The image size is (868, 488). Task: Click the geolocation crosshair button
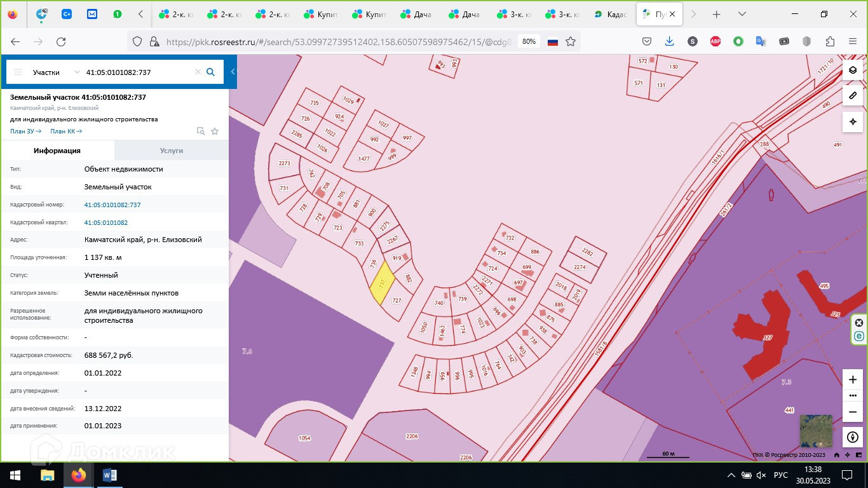[x=853, y=121]
